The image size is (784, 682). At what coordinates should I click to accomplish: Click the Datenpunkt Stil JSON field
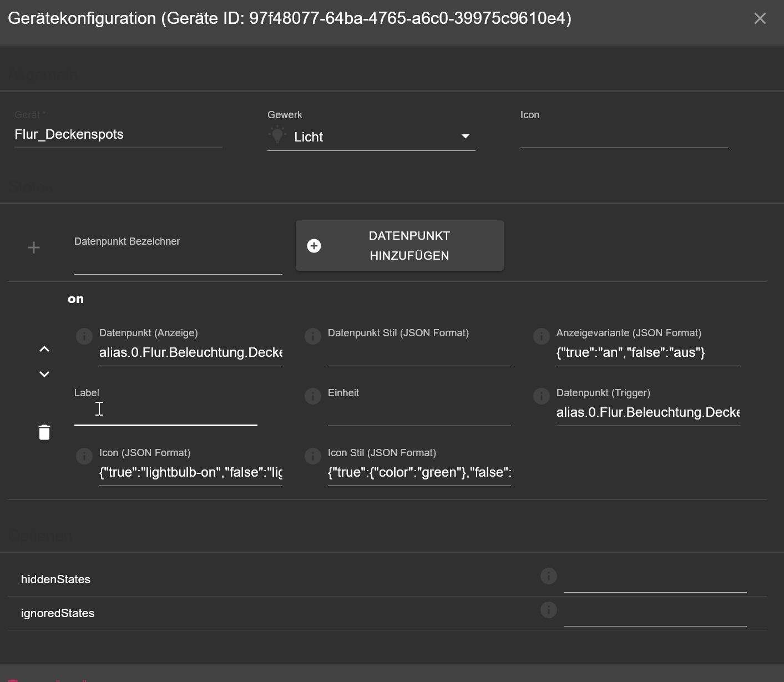(419, 353)
